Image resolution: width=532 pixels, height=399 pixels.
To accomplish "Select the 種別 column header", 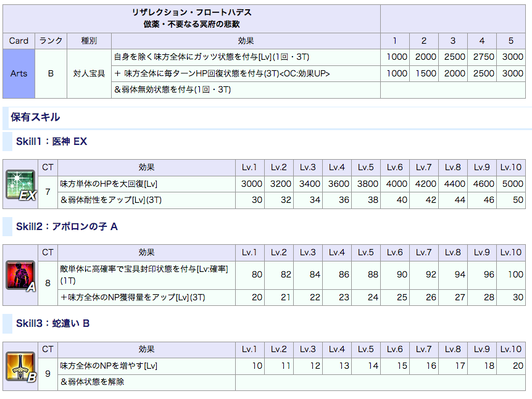I will point(89,41).
